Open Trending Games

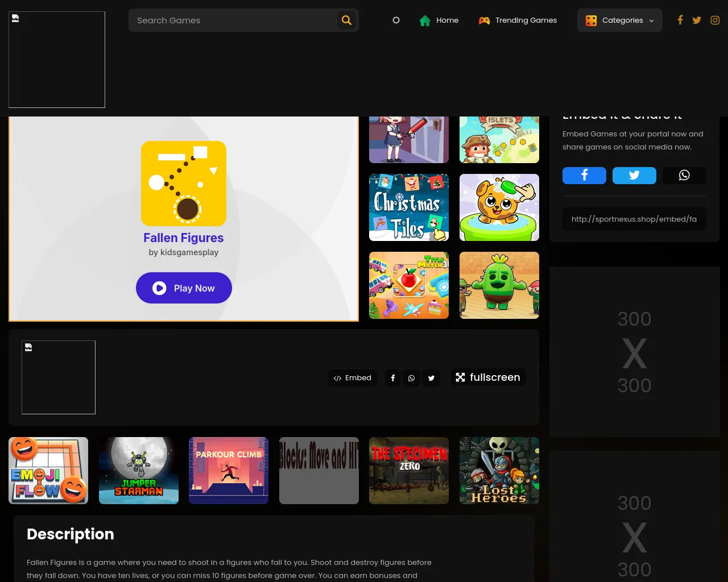point(518,20)
